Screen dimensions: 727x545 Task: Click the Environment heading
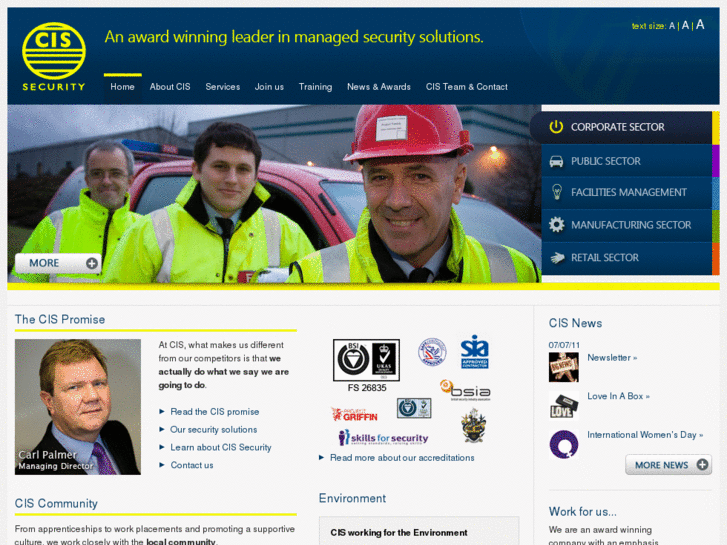(352, 498)
